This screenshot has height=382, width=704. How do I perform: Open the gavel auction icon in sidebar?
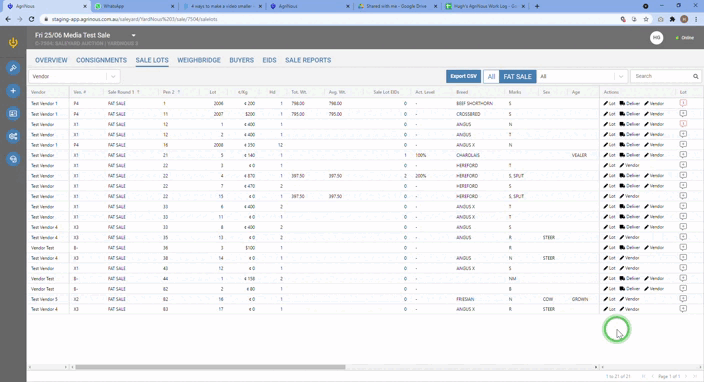[13, 68]
